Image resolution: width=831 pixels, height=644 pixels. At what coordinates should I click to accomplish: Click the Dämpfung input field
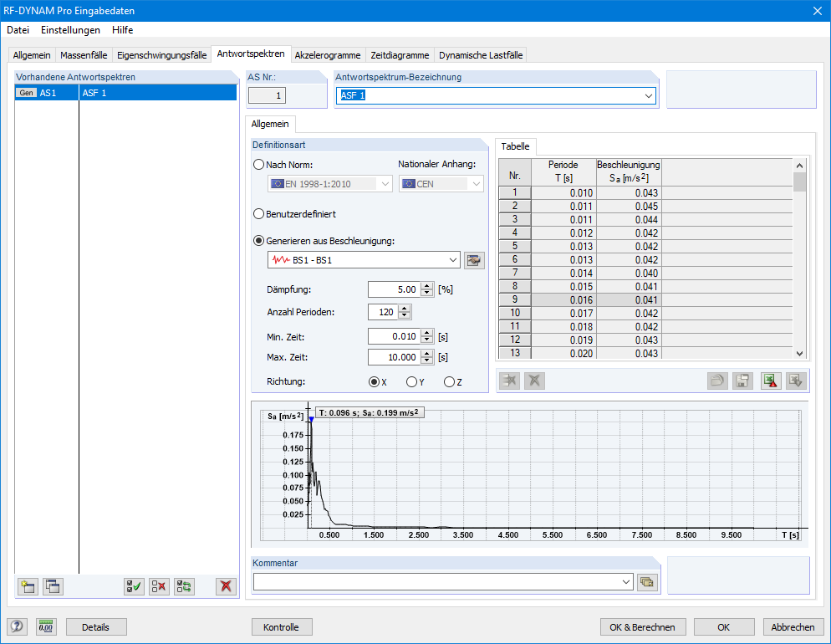394,289
